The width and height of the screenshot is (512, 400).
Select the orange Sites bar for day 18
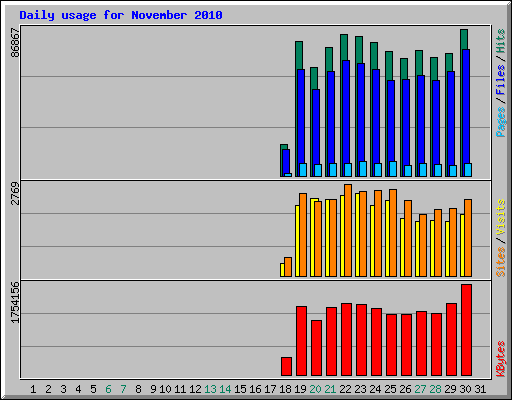pyautogui.click(x=288, y=267)
